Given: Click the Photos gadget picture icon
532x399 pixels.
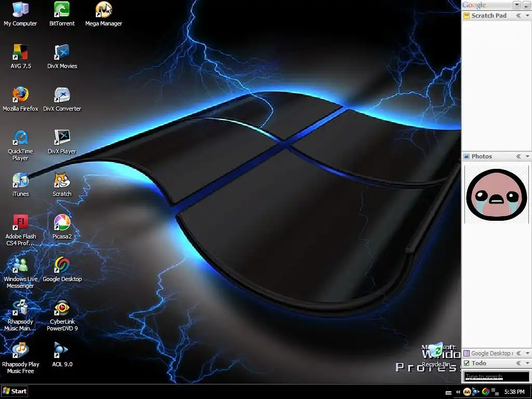Looking at the screenshot, I should 467,156.
